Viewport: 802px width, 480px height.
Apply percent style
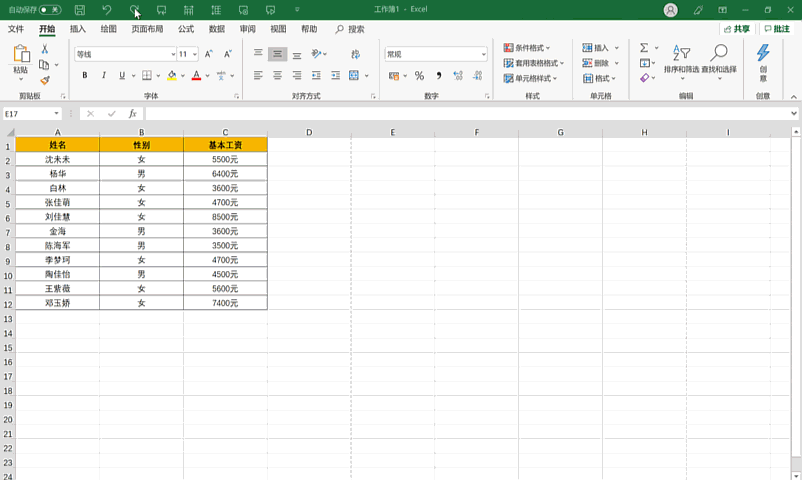click(419, 76)
